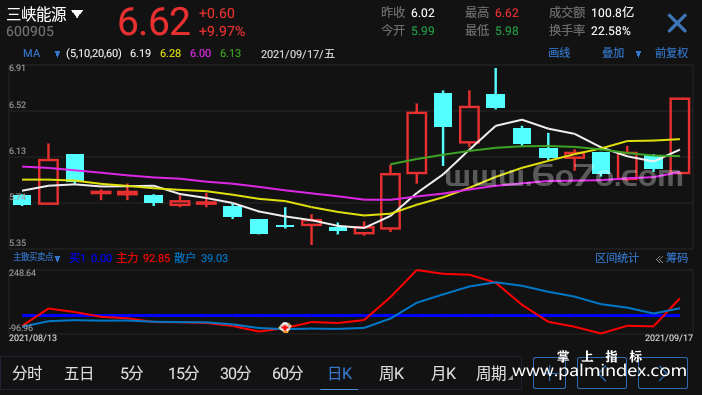Tap the crosshair plus button

tap(549, 373)
